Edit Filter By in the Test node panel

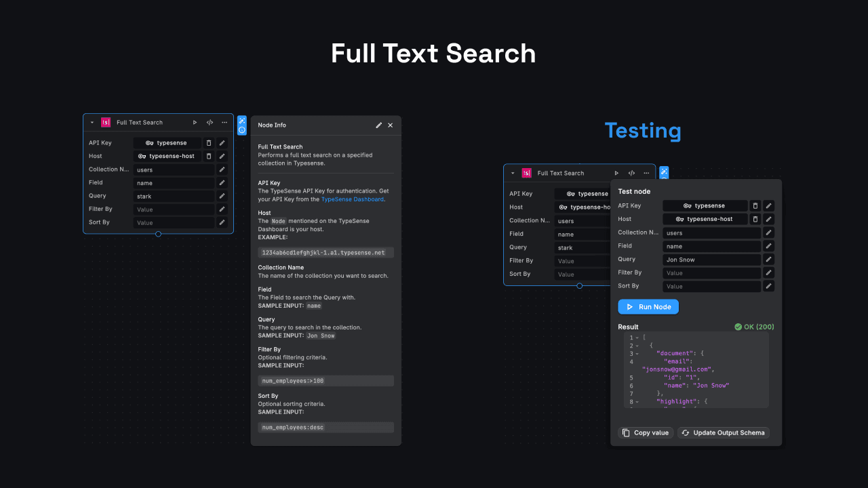tap(768, 272)
